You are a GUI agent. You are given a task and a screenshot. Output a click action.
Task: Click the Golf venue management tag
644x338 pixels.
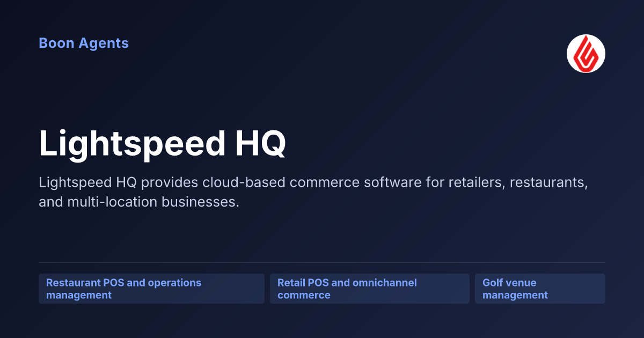[540, 289]
